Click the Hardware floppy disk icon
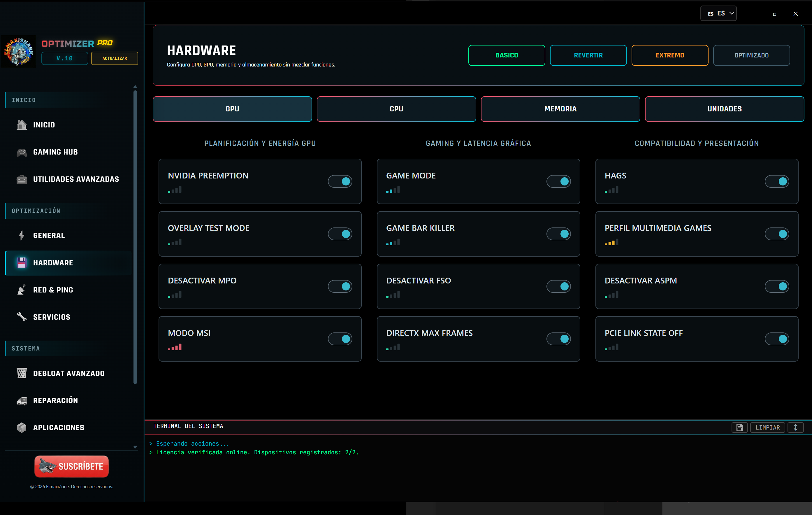The height and width of the screenshot is (515, 812). pyautogui.click(x=22, y=262)
